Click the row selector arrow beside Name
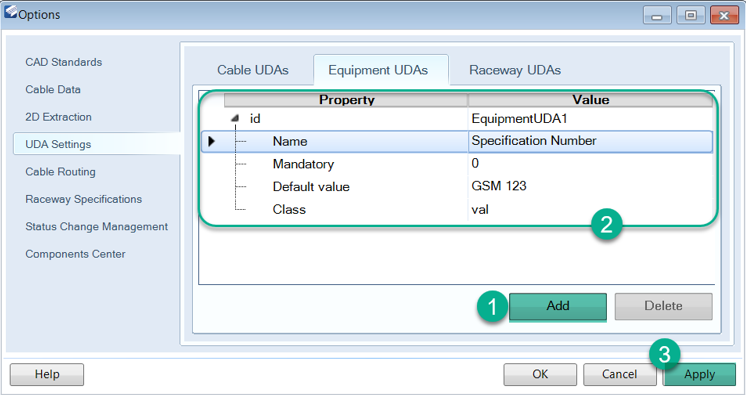The image size is (746, 395). (212, 141)
